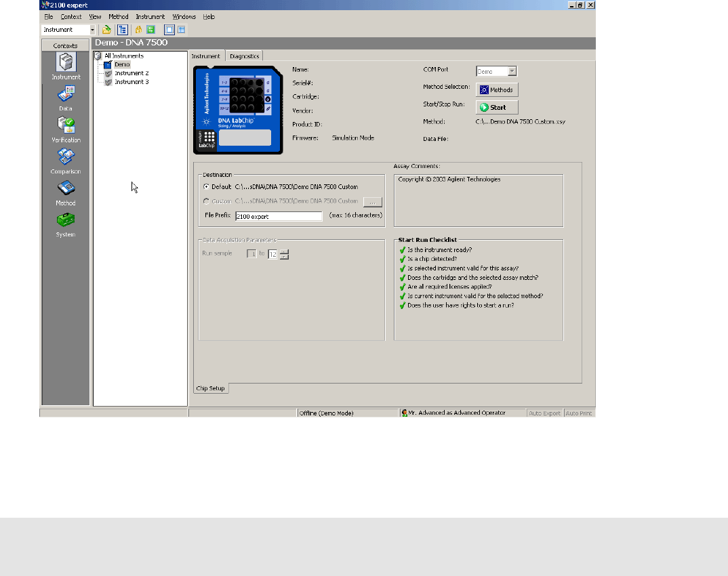Open the Help menu
Image resolution: width=728 pixels, height=576 pixels.
[209, 17]
